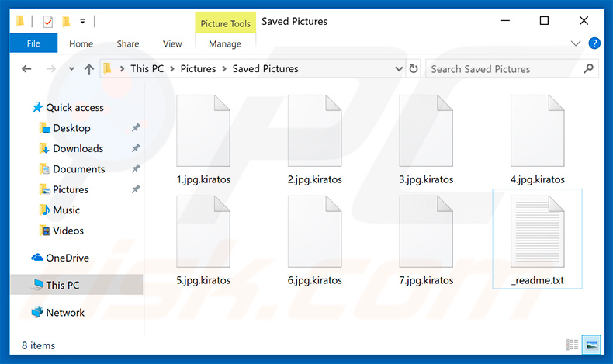Screen dimensions: 613x364
Task: Select Downloads in Quick access
Action: [78, 148]
